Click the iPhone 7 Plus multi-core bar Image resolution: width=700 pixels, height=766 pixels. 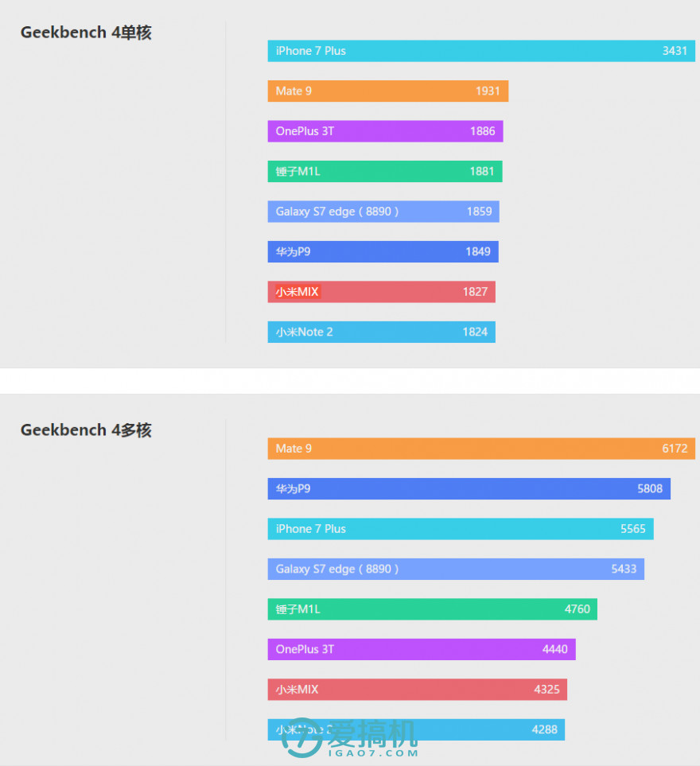coord(460,529)
